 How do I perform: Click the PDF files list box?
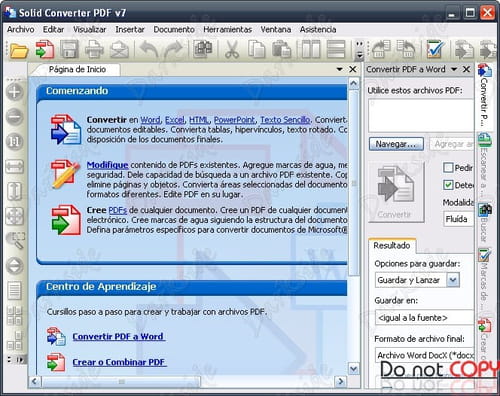(x=421, y=115)
